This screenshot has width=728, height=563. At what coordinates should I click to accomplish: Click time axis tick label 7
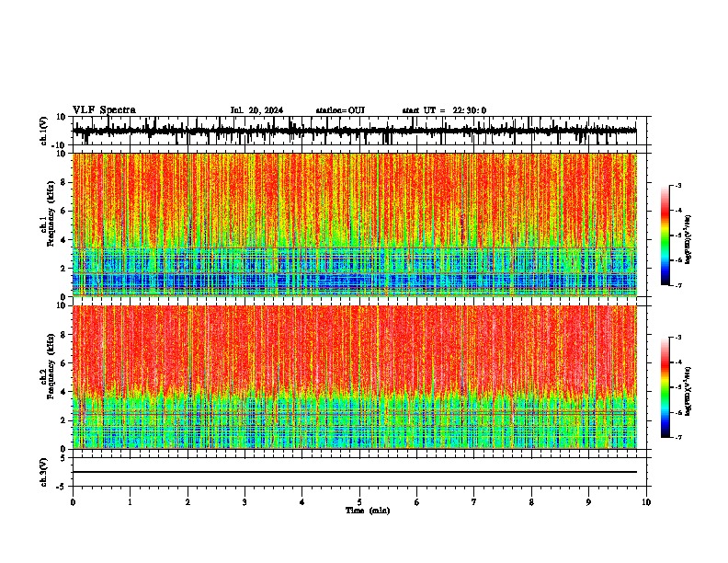click(474, 502)
